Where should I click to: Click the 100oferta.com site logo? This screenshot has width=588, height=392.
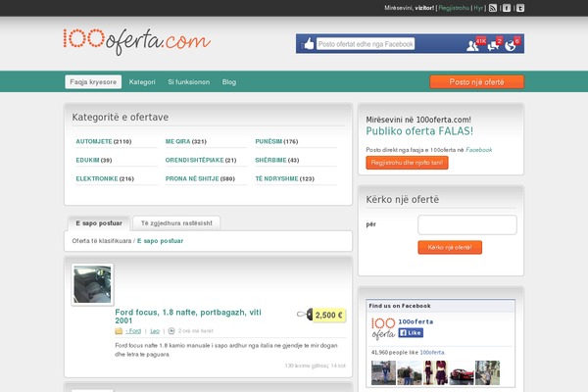135,40
